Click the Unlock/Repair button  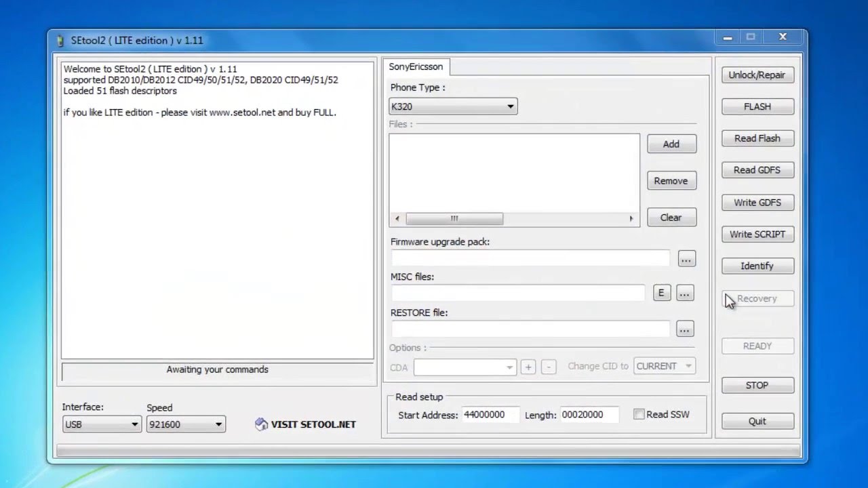coord(757,75)
